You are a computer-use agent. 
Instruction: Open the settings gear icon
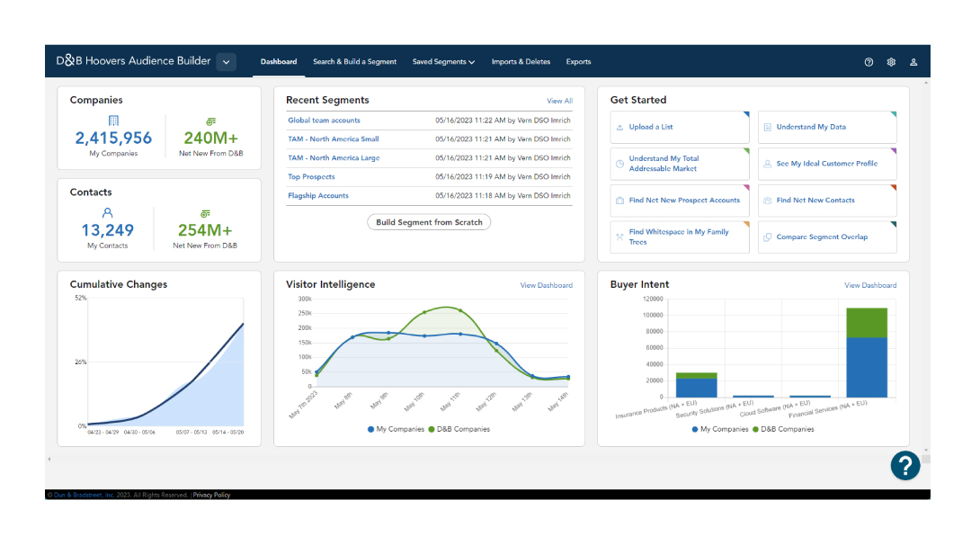click(891, 62)
